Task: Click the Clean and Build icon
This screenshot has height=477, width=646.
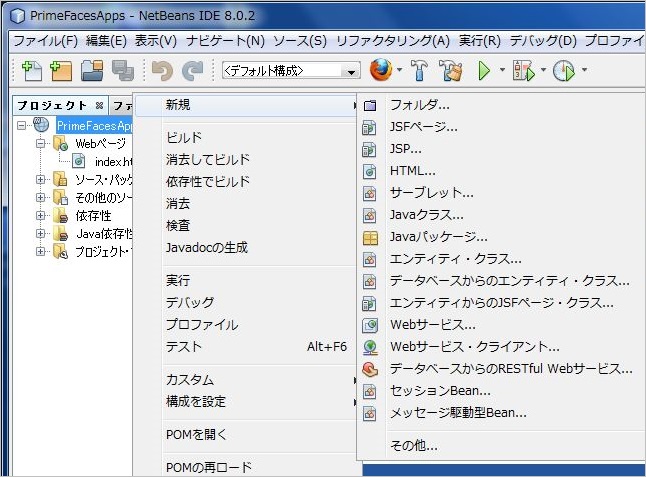Action: (450, 70)
